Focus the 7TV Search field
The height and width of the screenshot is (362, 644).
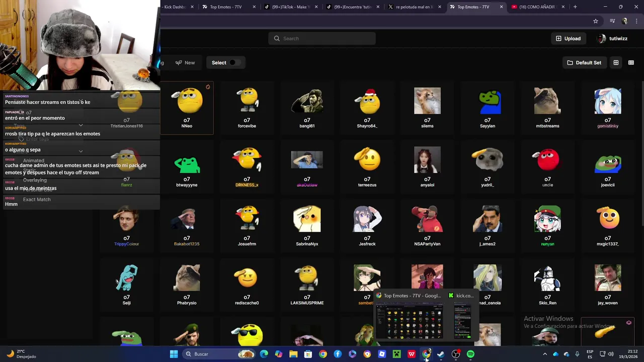(x=322, y=38)
